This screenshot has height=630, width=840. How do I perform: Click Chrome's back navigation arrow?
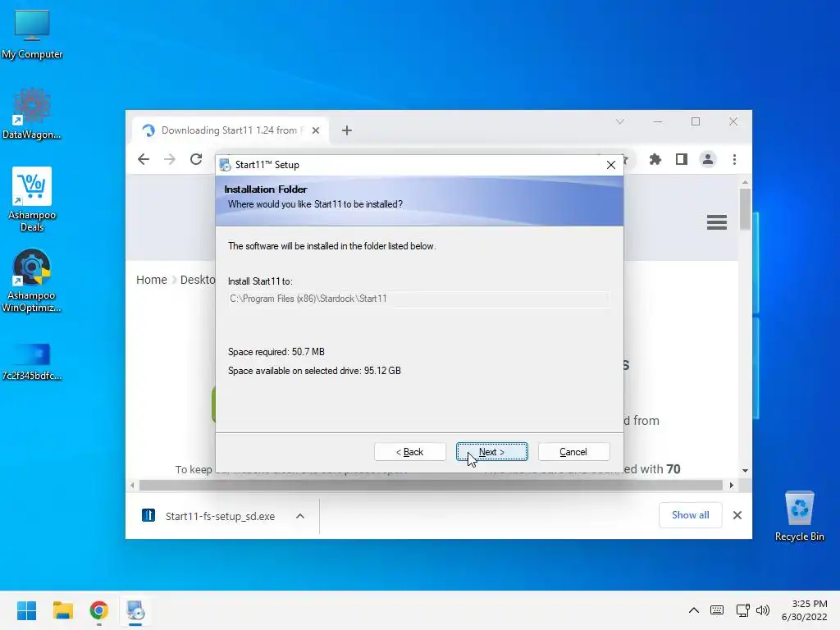pyautogui.click(x=144, y=159)
